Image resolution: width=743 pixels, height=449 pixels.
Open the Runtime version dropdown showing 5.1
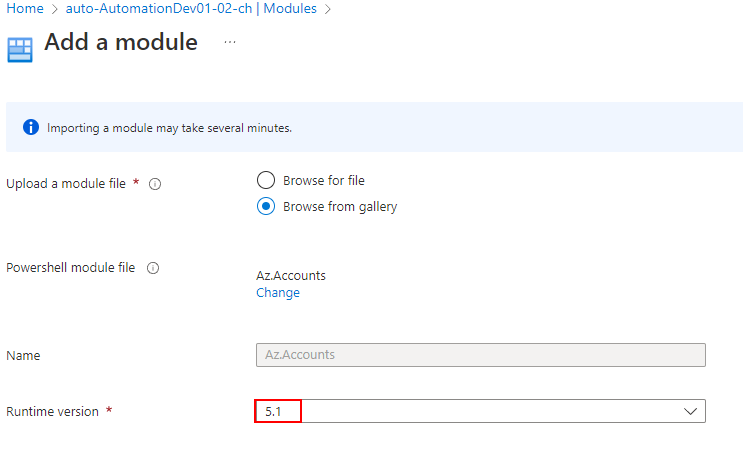click(480, 411)
